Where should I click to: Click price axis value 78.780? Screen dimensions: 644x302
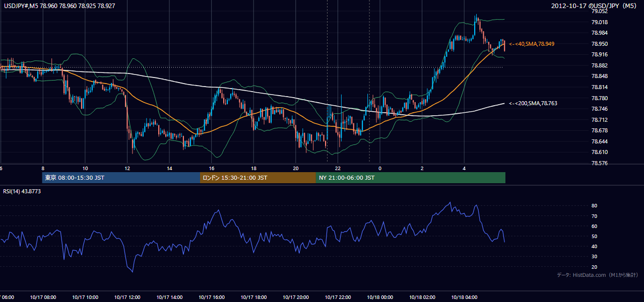pos(599,98)
